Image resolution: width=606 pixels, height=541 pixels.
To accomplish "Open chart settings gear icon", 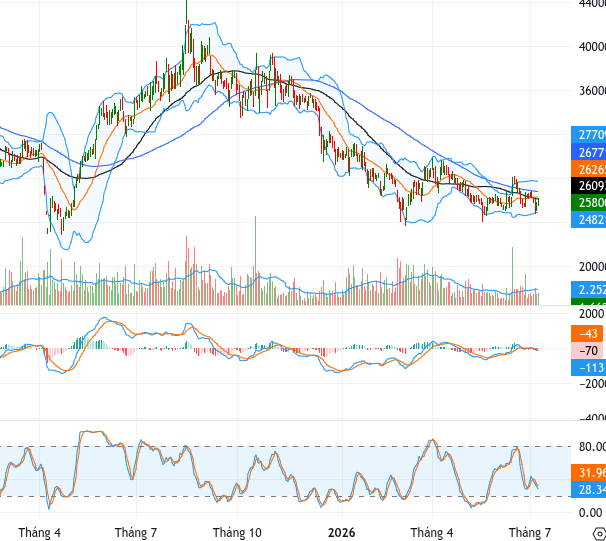I will pyautogui.click(x=599, y=533).
